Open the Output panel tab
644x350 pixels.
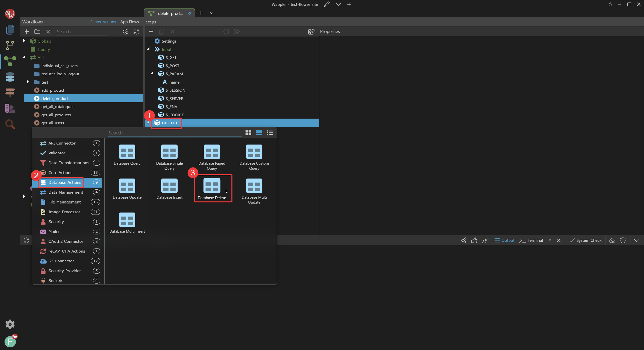coord(504,240)
